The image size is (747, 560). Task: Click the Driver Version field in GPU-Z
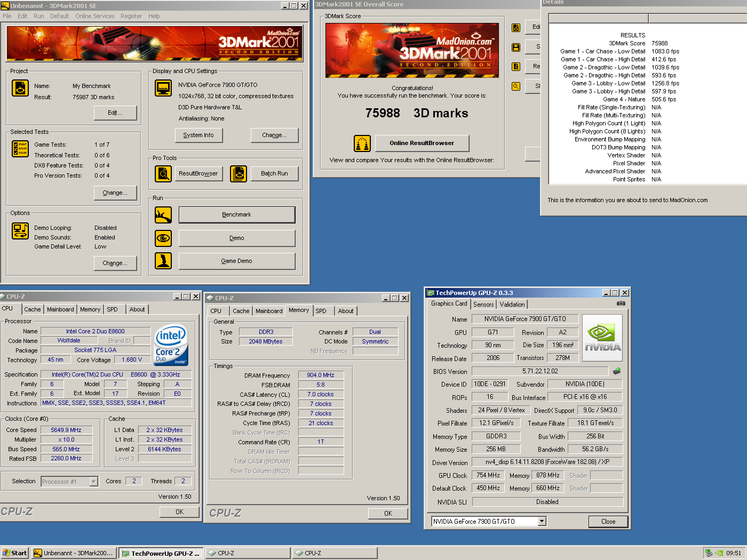[547, 462]
